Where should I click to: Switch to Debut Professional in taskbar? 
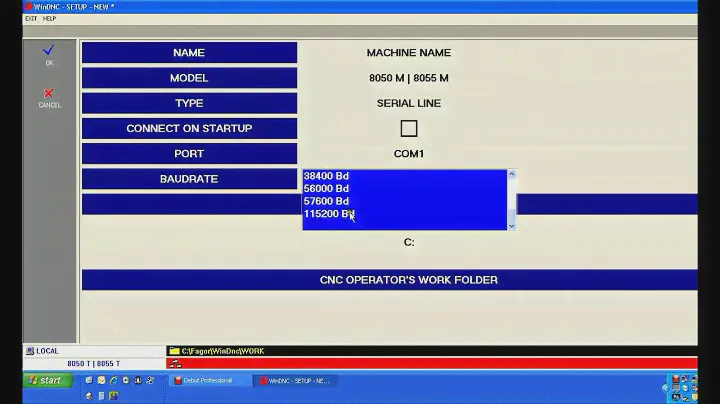point(208,381)
